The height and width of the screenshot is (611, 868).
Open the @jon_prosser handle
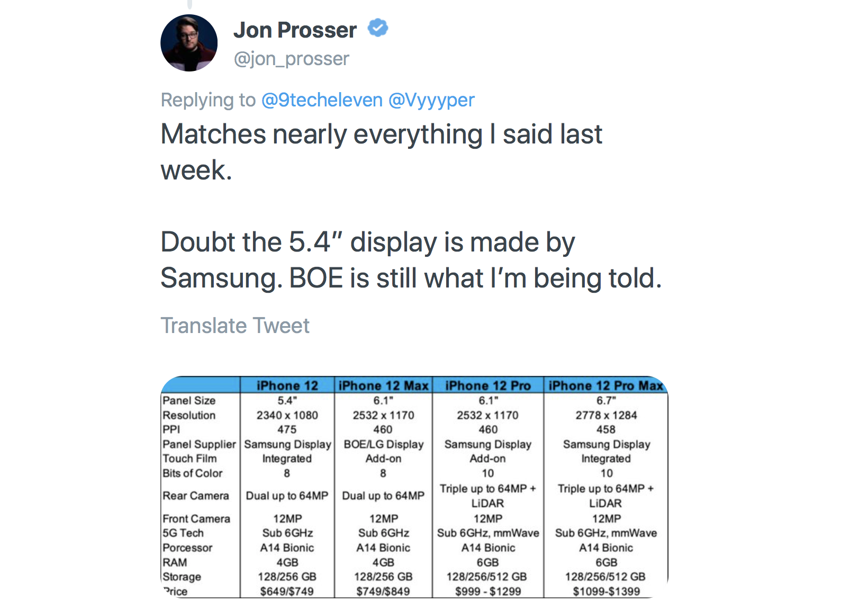(292, 58)
